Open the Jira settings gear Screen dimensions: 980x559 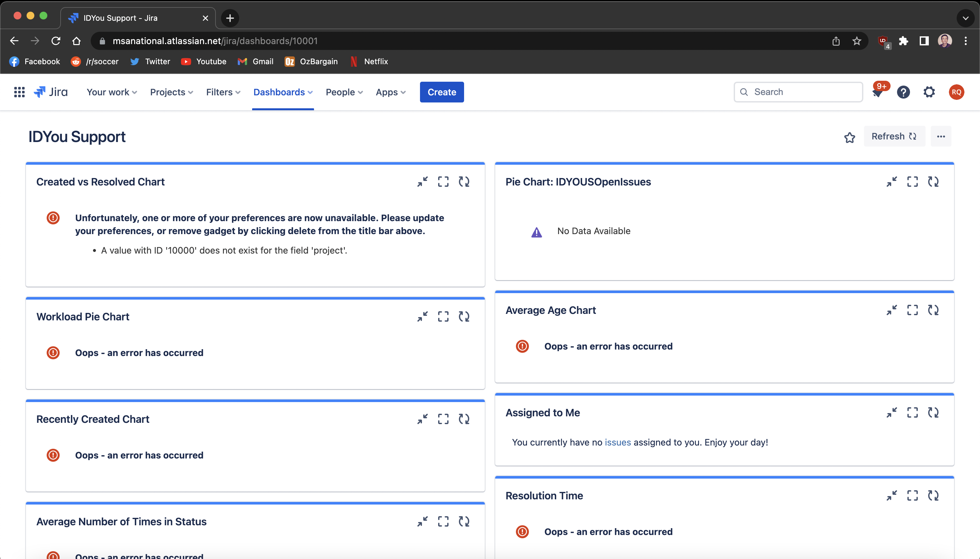click(929, 92)
